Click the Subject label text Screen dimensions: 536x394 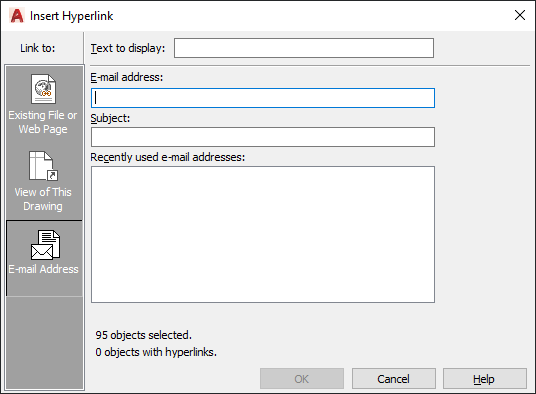click(x=110, y=118)
